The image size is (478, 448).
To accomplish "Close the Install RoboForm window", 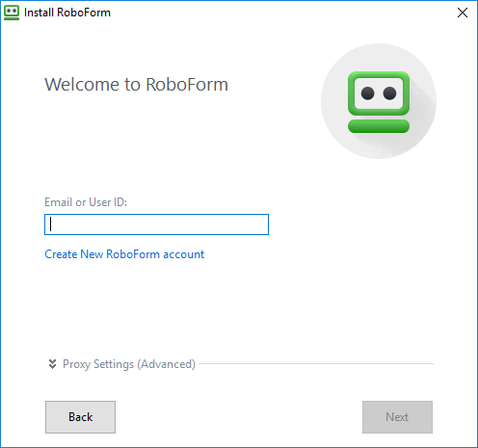I will click(463, 13).
